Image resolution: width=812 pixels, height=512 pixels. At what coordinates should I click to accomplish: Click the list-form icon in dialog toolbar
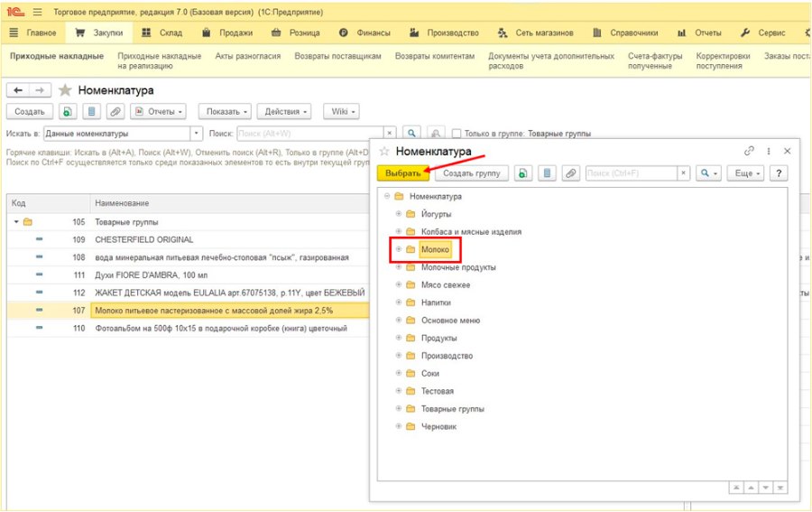coord(547,173)
